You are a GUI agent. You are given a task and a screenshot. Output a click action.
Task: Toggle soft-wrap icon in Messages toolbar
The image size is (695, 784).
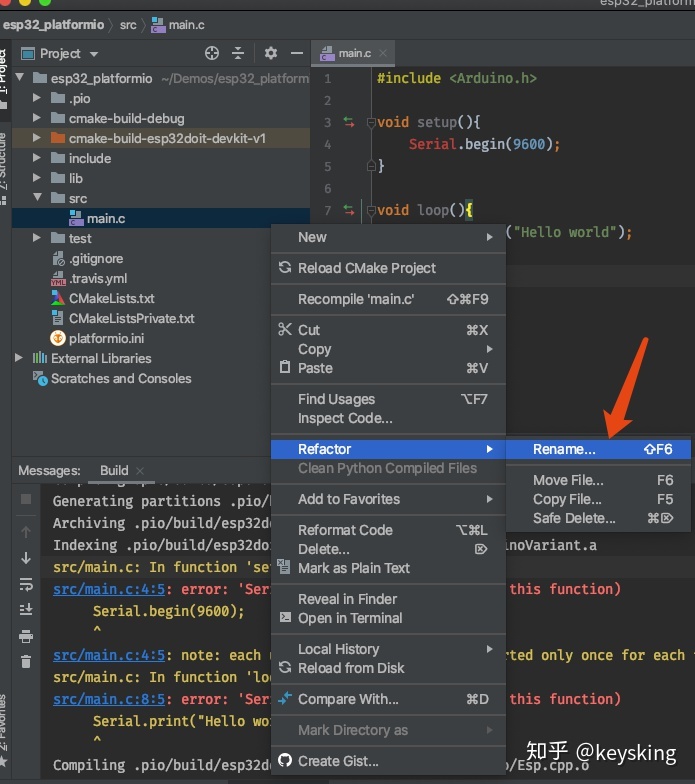[26, 584]
